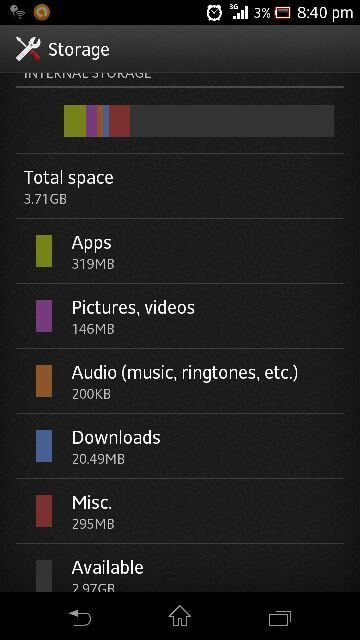This screenshot has height=640, width=360.
Task: Tap the alarm clock status icon
Action: click(214, 13)
